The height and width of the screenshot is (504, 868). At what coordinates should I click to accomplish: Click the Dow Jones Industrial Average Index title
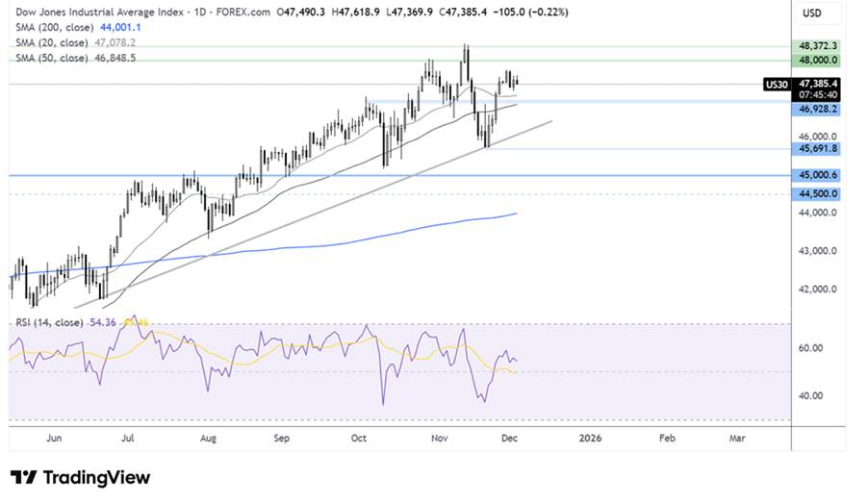click(99, 12)
